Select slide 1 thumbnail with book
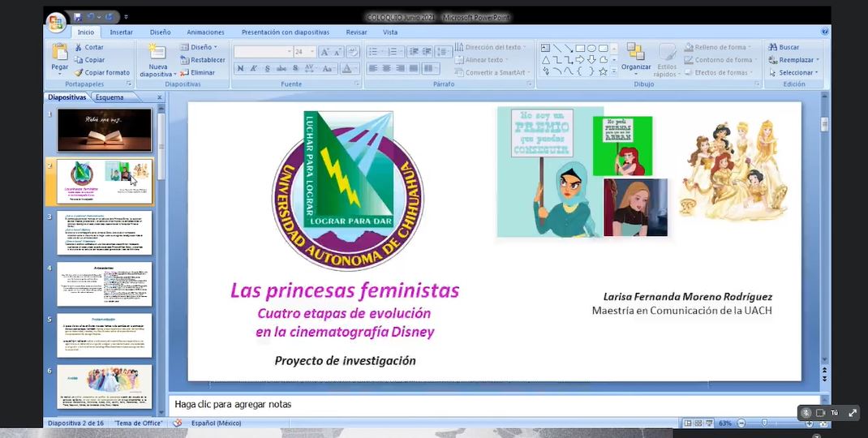The height and width of the screenshot is (438, 868). coord(104,130)
